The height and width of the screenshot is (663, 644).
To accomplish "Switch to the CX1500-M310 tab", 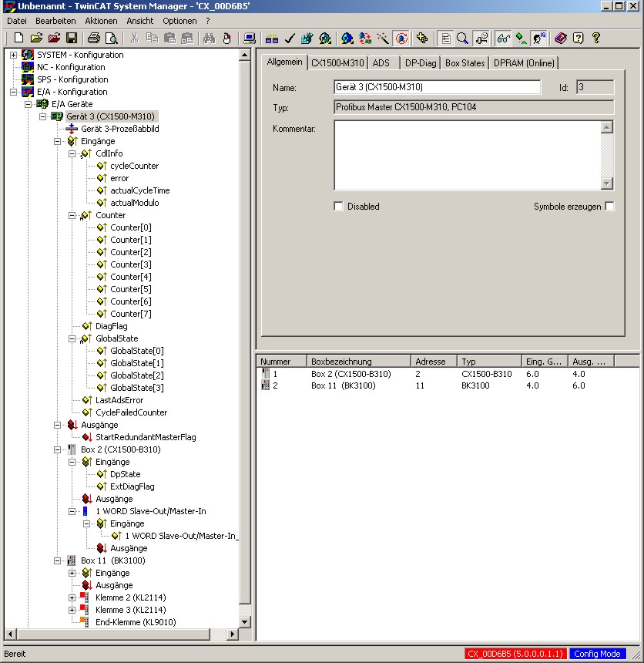I will click(x=337, y=63).
